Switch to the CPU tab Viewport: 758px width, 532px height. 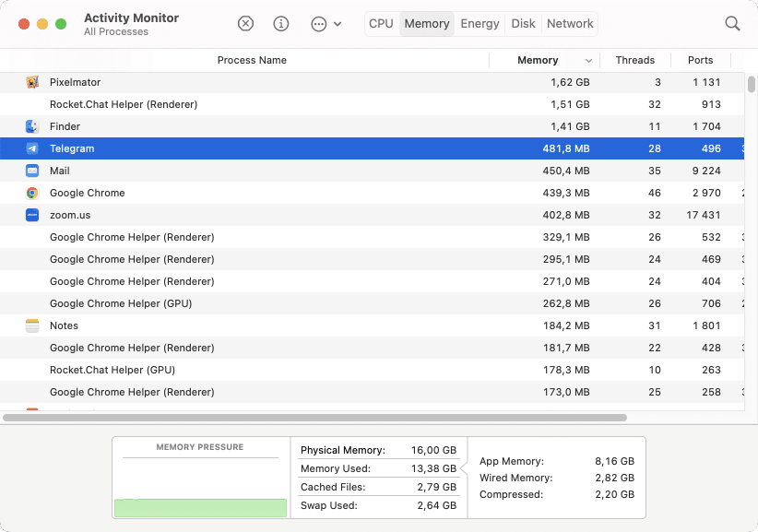(381, 24)
